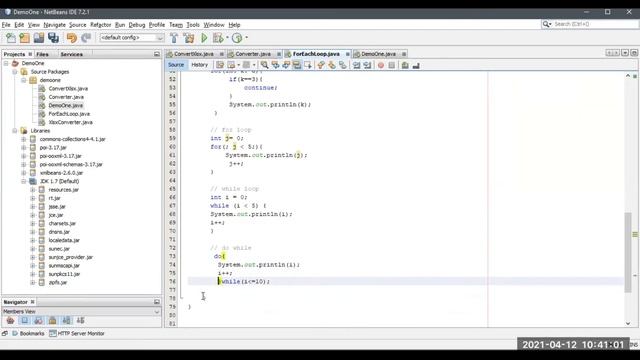Open the Navigate menu
Screen dimensions: 640x360
[54, 25]
